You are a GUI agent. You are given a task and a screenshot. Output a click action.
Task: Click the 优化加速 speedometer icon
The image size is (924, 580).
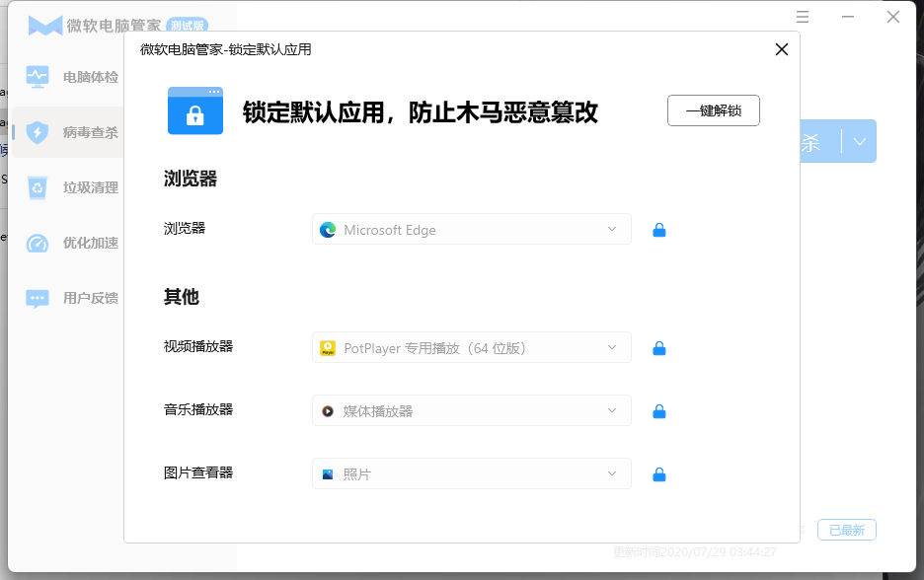38,243
